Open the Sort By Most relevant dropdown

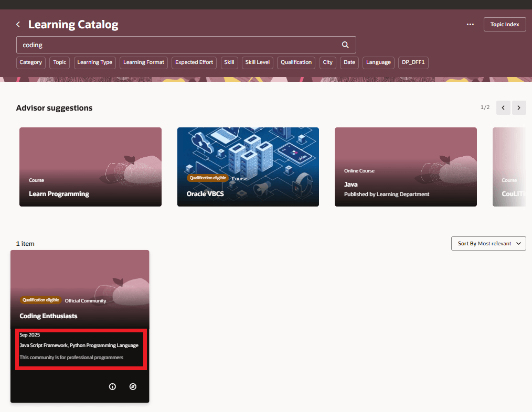(488, 243)
